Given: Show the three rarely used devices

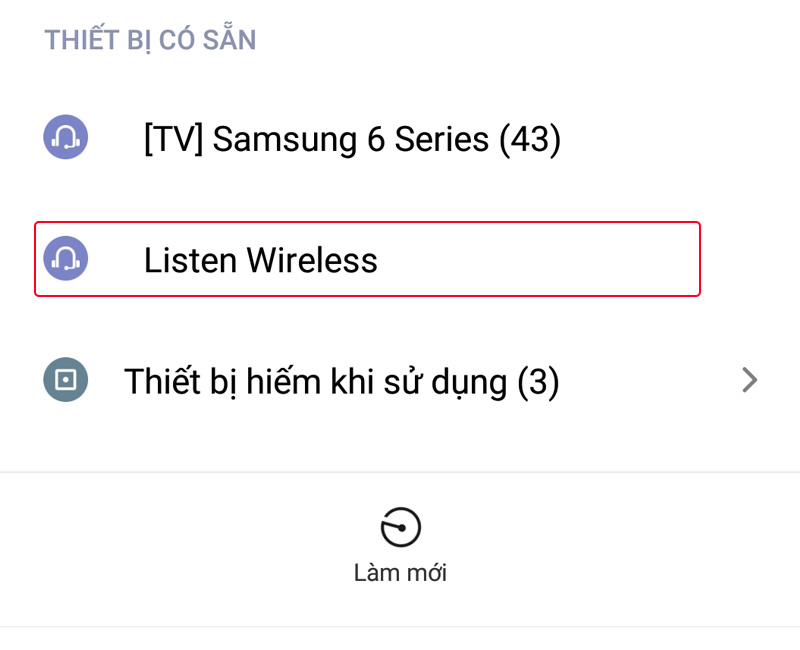Looking at the screenshot, I should [400, 381].
